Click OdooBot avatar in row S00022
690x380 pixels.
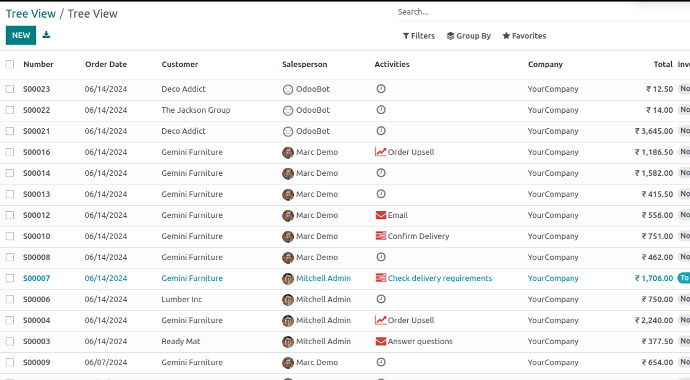tap(288, 110)
